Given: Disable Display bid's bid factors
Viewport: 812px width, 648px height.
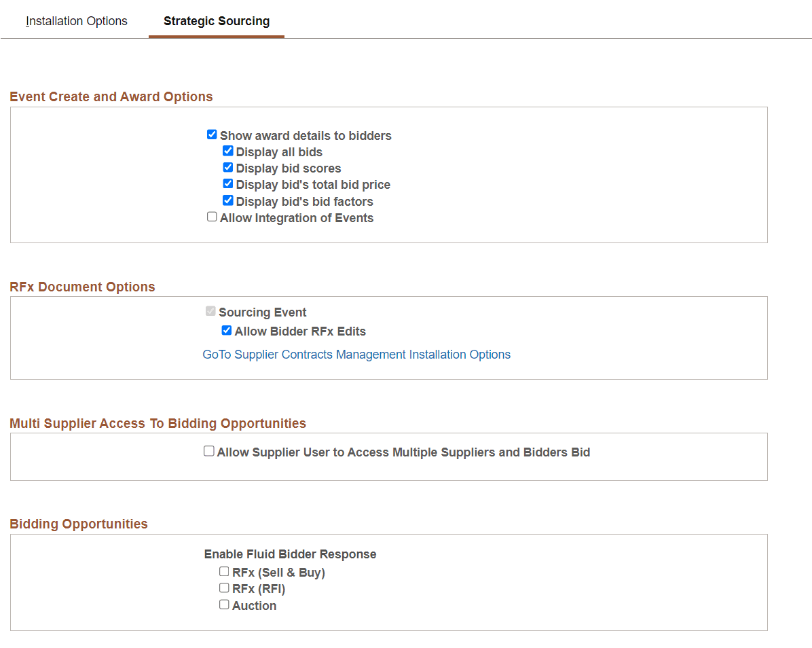Looking at the screenshot, I should pyautogui.click(x=227, y=200).
